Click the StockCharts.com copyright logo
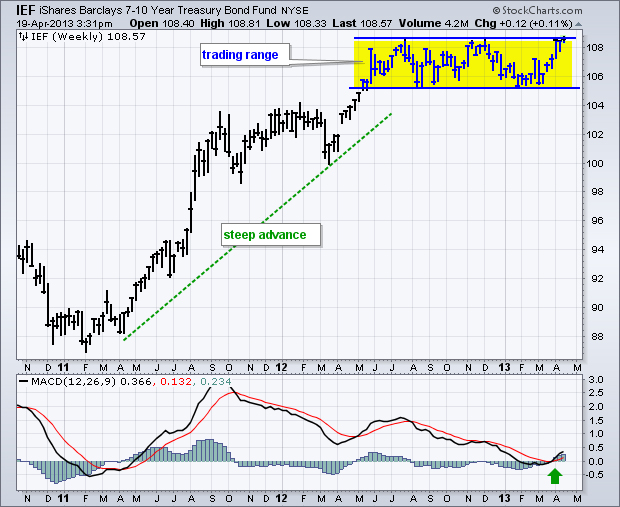 [537, 11]
